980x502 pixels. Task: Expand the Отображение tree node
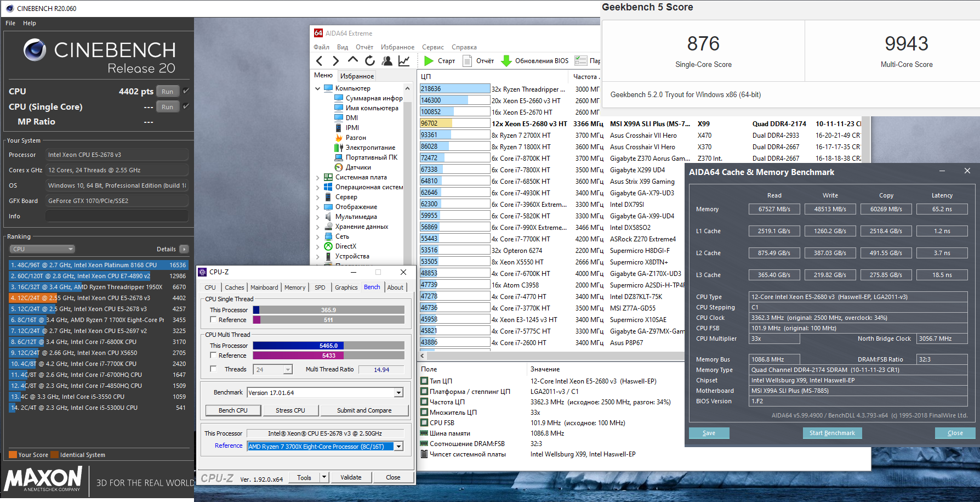(x=318, y=207)
